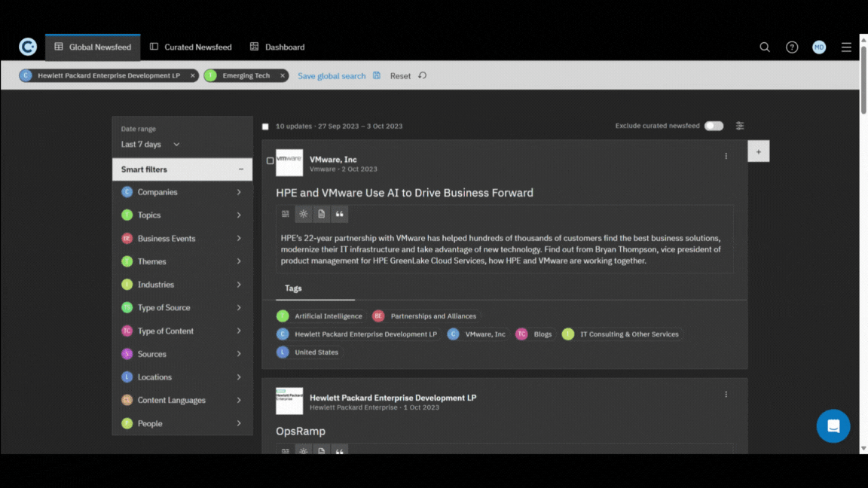Image resolution: width=868 pixels, height=488 pixels.
Task: Check the select-all checkbox beside 10 updates
Action: pos(265,126)
